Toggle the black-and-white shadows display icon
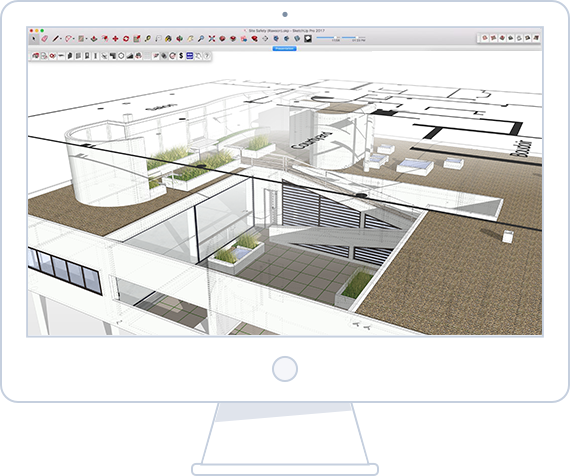Viewport: 570px width, 476px height. click(x=308, y=39)
